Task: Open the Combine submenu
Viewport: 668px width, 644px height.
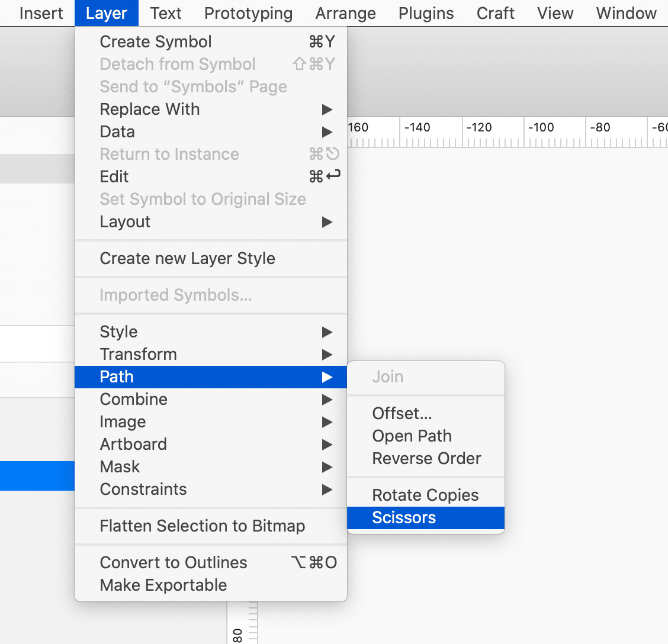Action: coord(133,400)
